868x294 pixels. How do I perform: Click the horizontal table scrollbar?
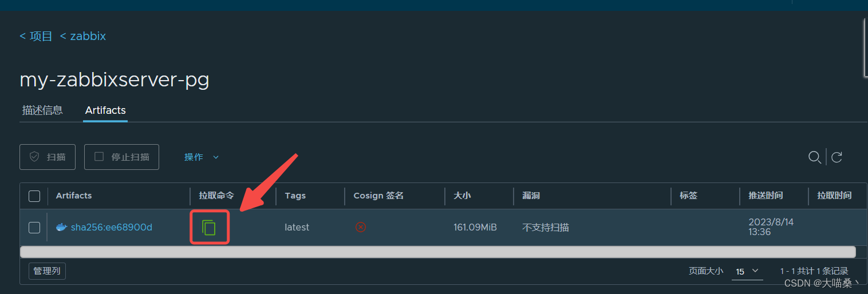coord(438,252)
